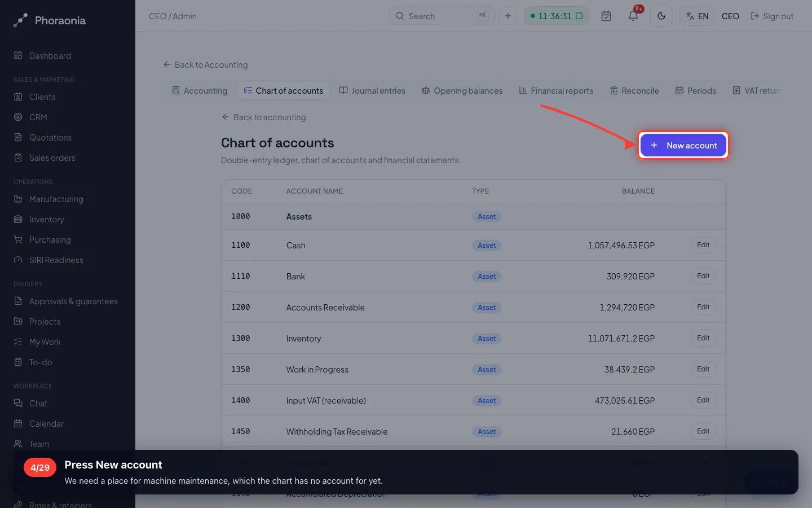Click the plus quick-add button in top bar
812x508 pixels.
click(508, 16)
